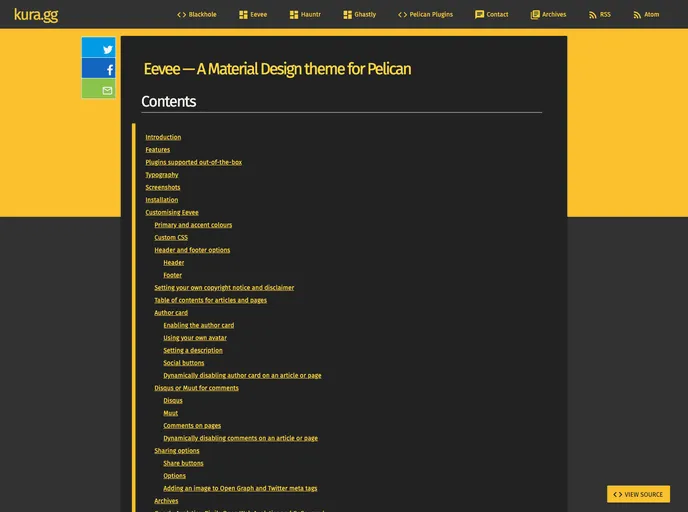Open Using your own avatar link
The width and height of the screenshot is (688, 512).
point(195,337)
